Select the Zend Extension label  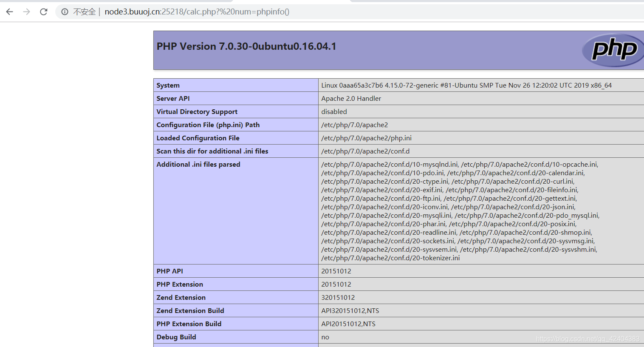coord(181,298)
